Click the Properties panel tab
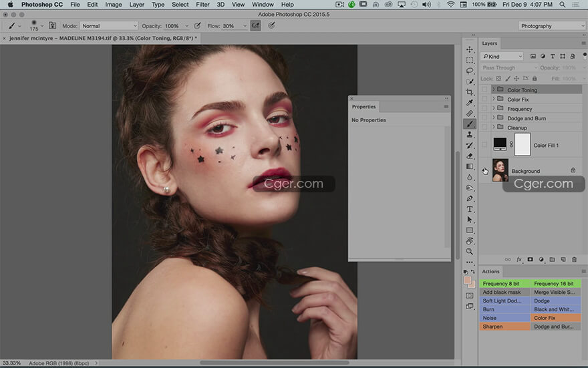The height and width of the screenshot is (368, 588). click(363, 107)
